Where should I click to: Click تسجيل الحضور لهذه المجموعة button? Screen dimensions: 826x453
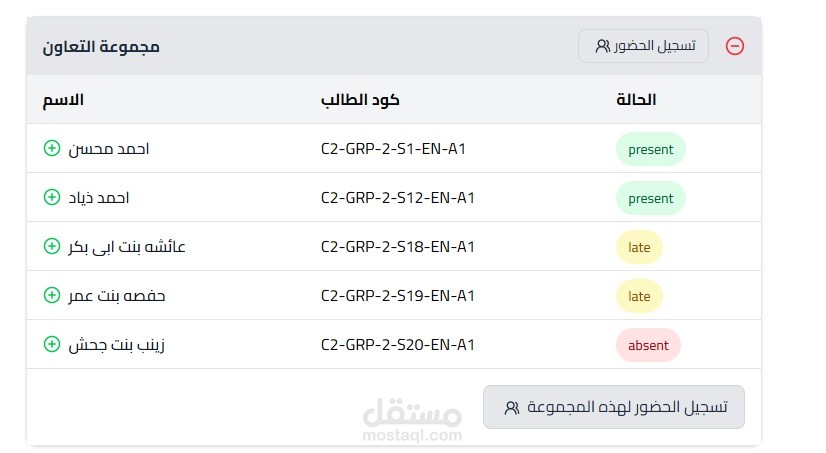point(614,407)
